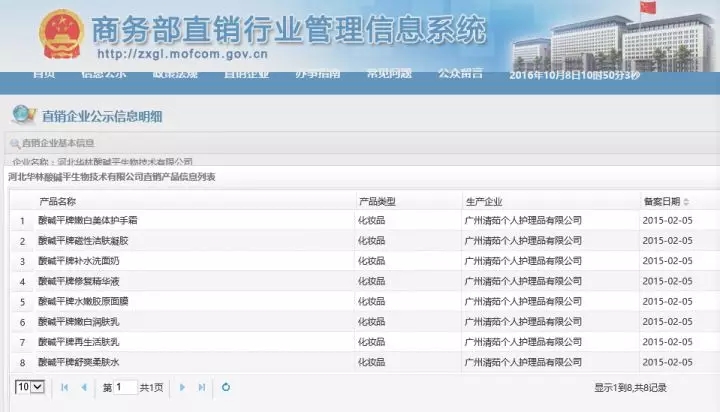Click the row number 1 cell

(x=22, y=221)
